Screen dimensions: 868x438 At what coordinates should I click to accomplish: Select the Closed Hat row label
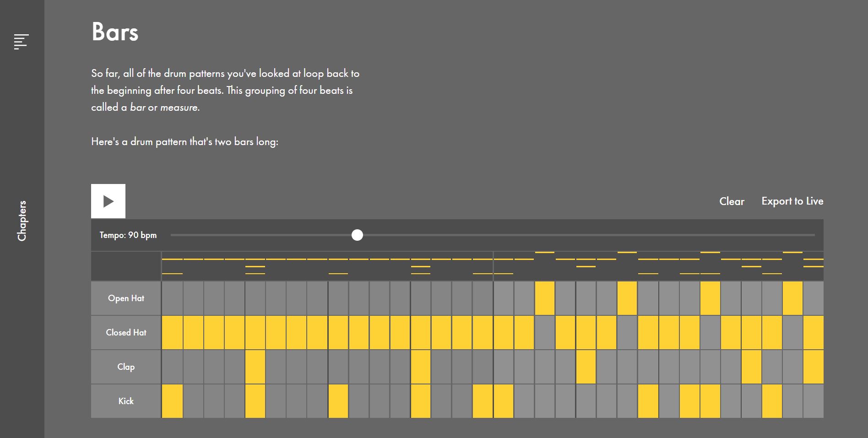126,333
